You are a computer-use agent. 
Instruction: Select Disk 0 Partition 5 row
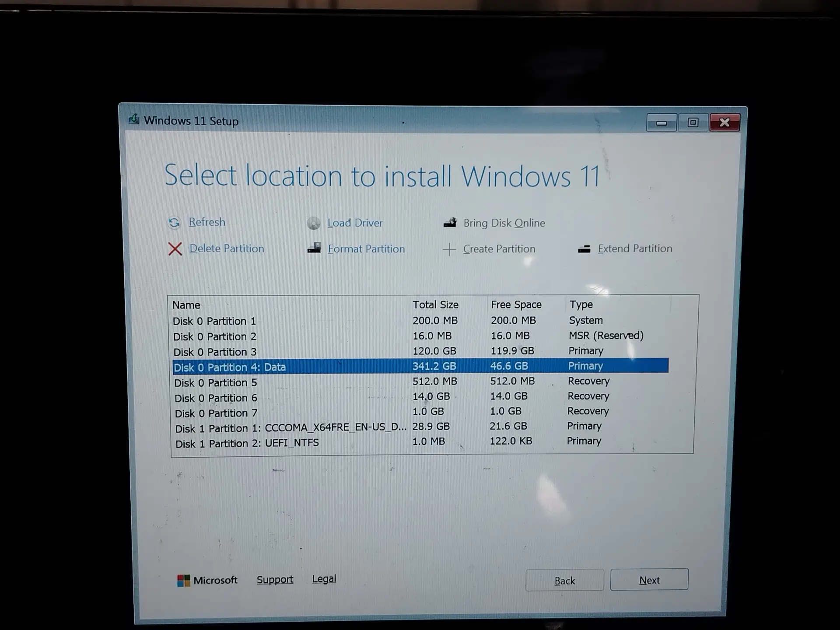(420, 382)
